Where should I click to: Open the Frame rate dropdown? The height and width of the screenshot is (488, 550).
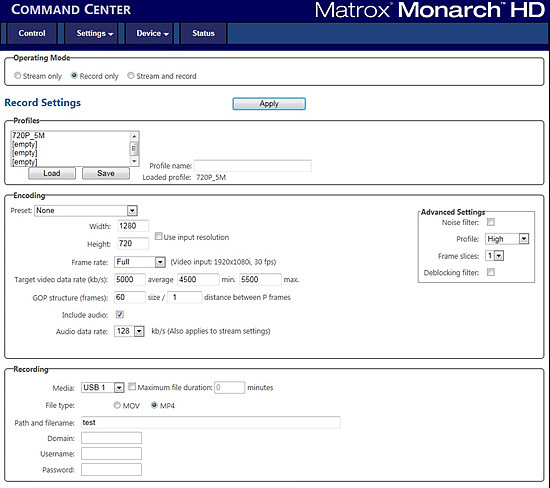coord(160,262)
